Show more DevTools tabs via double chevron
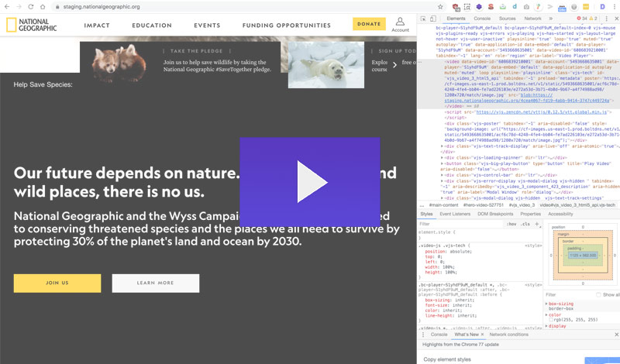This screenshot has height=364, width=620. tap(551, 19)
